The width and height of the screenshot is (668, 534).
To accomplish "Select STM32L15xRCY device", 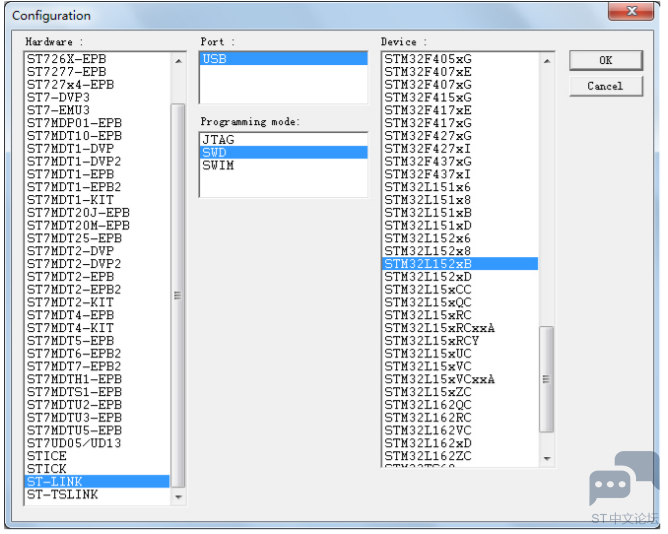I will click(x=460, y=341).
